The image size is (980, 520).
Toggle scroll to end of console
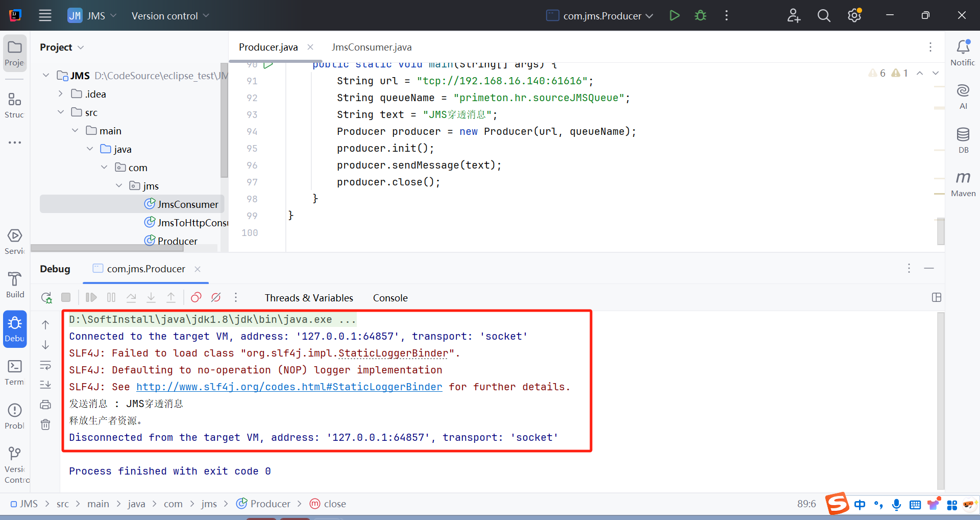pos(45,385)
